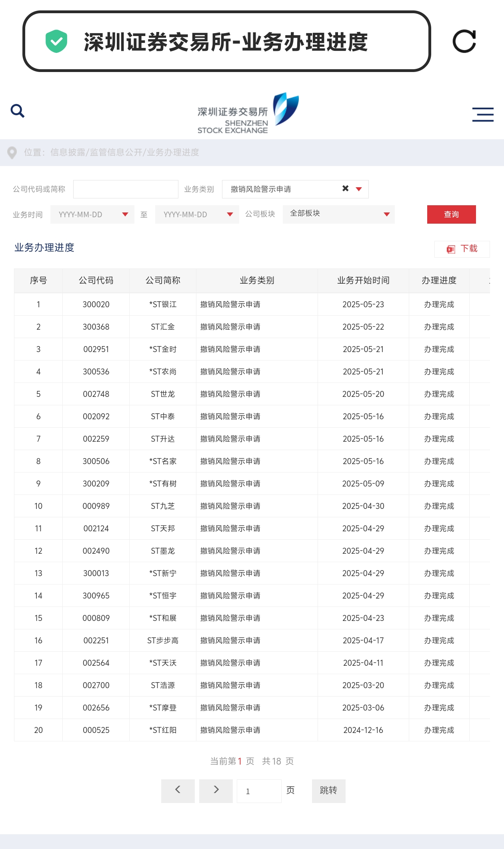Select company code 300209
The height and width of the screenshot is (849, 504).
[96, 484]
